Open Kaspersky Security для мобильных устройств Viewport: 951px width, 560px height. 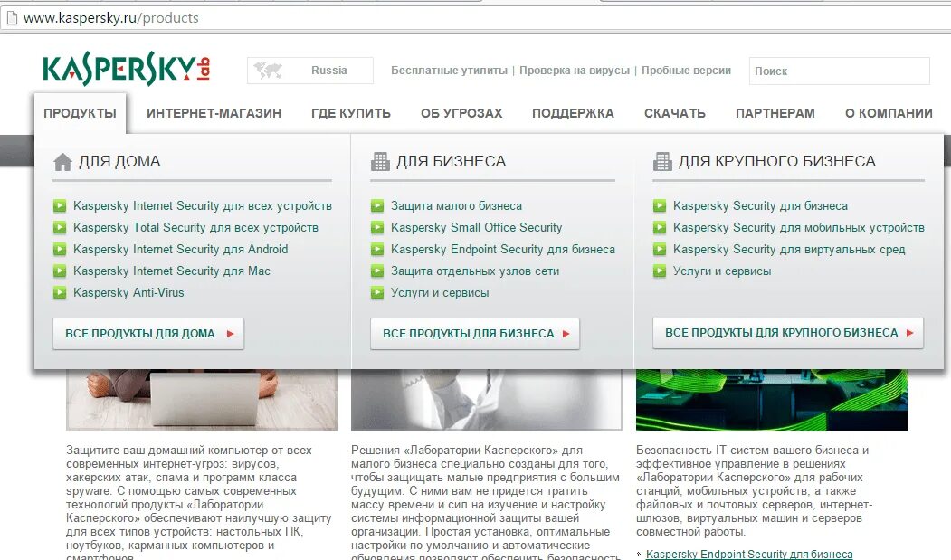click(799, 227)
